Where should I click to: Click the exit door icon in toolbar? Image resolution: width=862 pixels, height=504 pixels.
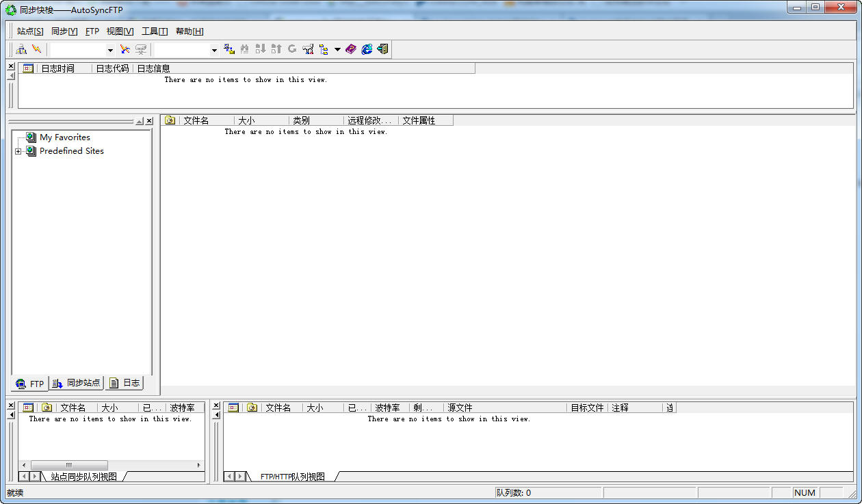point(382,49)
